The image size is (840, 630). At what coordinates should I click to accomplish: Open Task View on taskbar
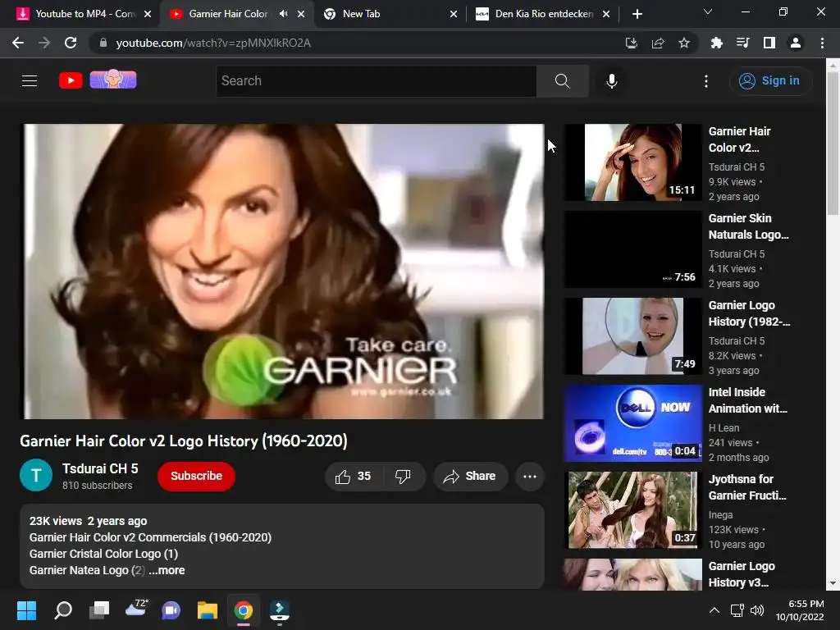tap(99, 610)
